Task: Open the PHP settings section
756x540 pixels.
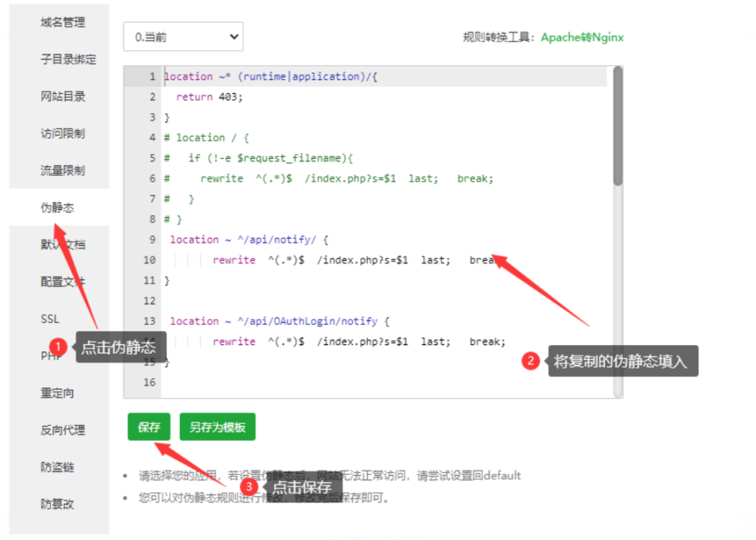Action: tap(52, 355)
